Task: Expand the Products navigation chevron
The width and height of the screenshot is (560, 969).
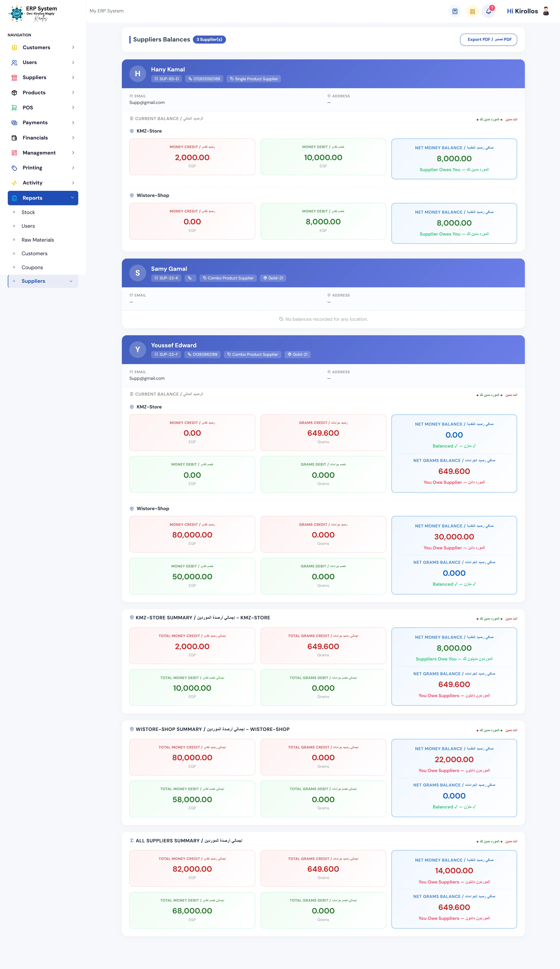Action: [73, 93]
